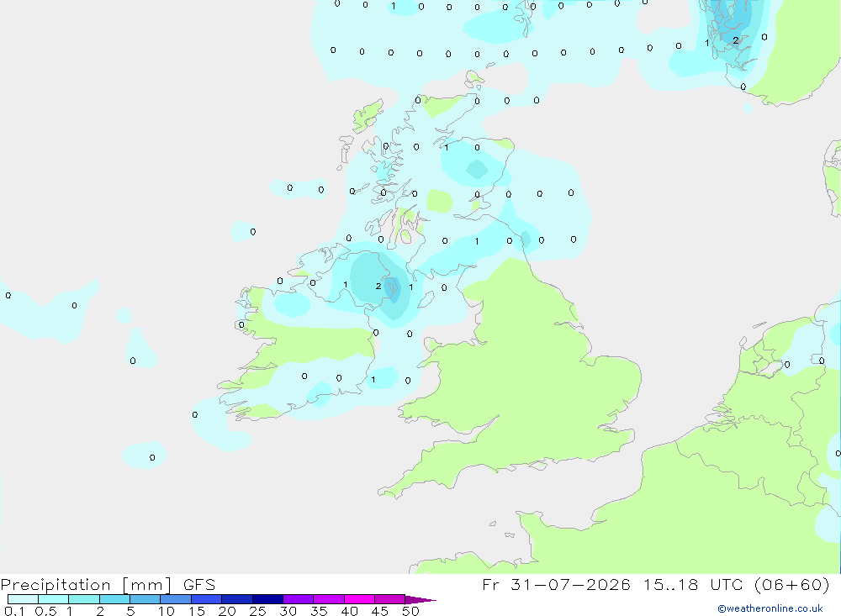Screen dimensions: 841x616
Task: Click the 20–25 mm legend color swatch
Action: click(x=237, y=599)
